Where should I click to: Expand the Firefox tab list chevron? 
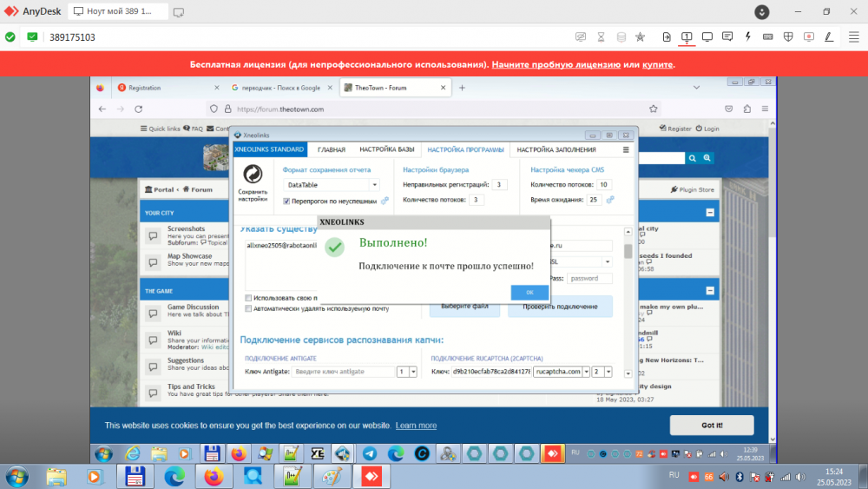pyautogui.click(x=696, y=88)
